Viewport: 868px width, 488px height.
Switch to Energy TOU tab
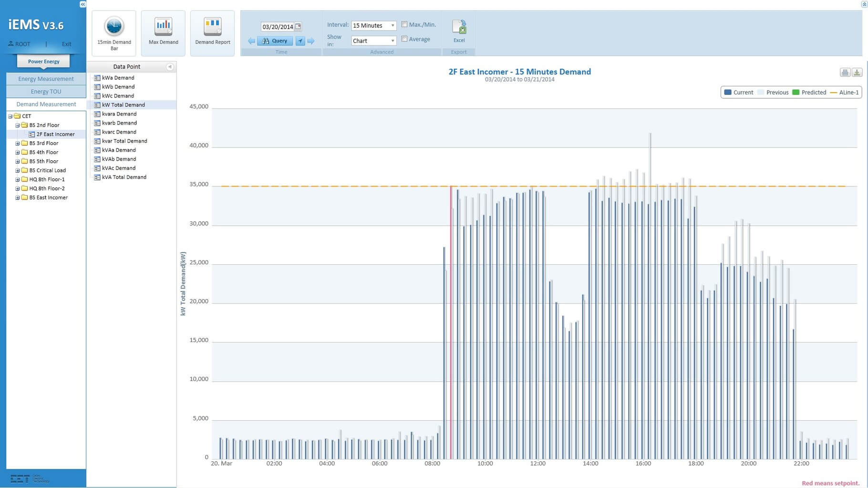[46, 92]
